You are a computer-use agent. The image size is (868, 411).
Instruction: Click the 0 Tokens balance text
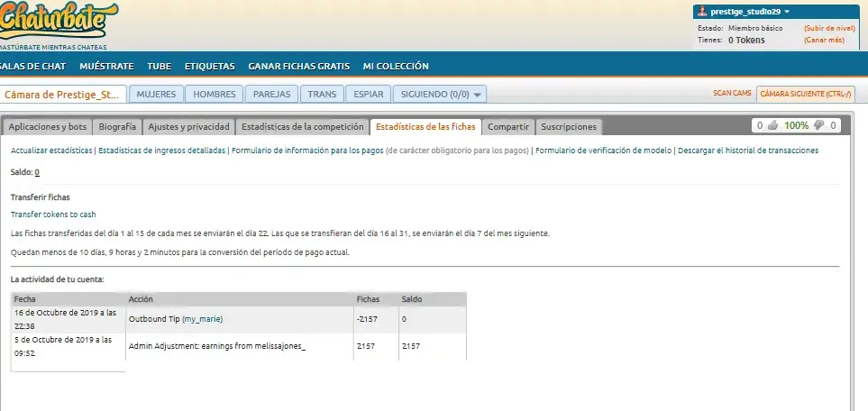pos(746,40)
